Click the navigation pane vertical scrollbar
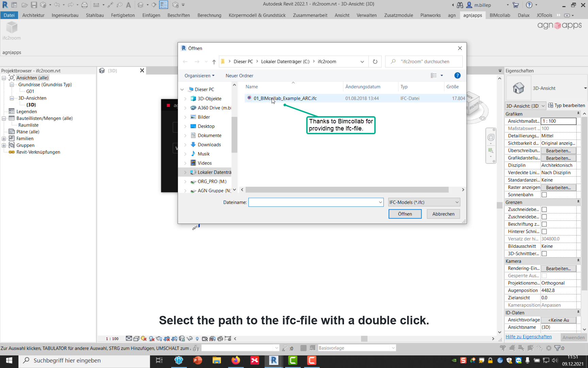This screenshot has height=368, width=588. (x=234, y=135)
